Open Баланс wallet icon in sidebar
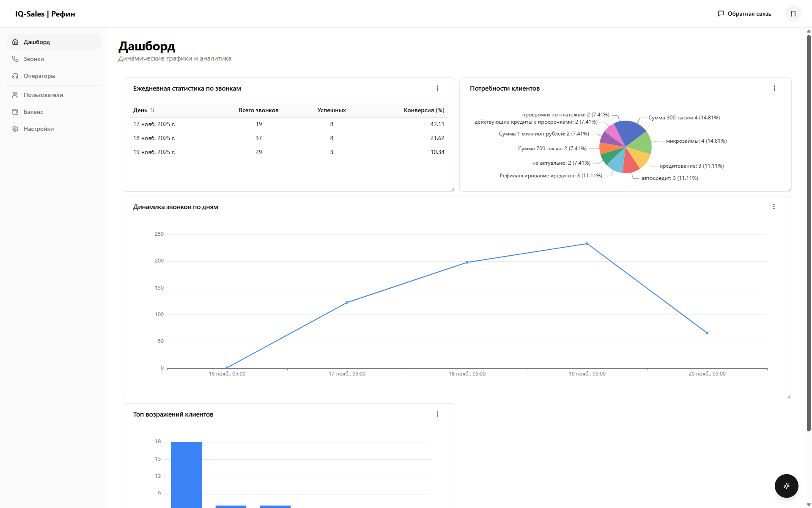The image size is (812, 508). pos(15,112)
